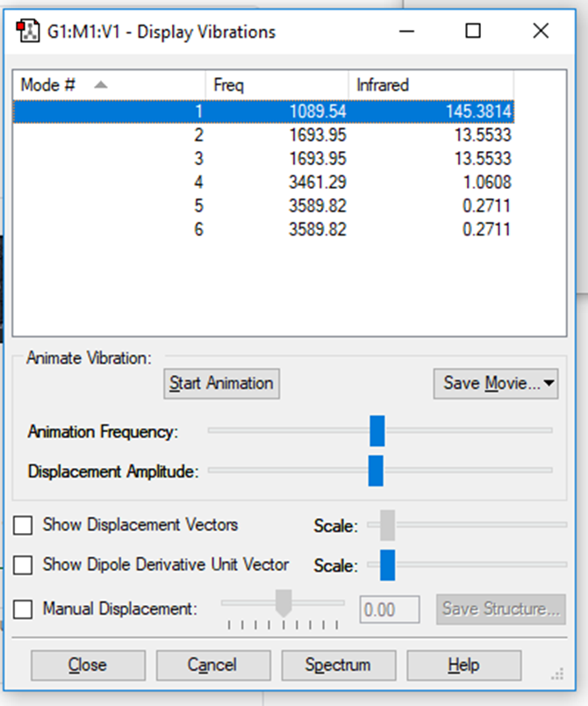The image size is (588, 706).
Task: Click the Cancel button
Action: point(212,665)
